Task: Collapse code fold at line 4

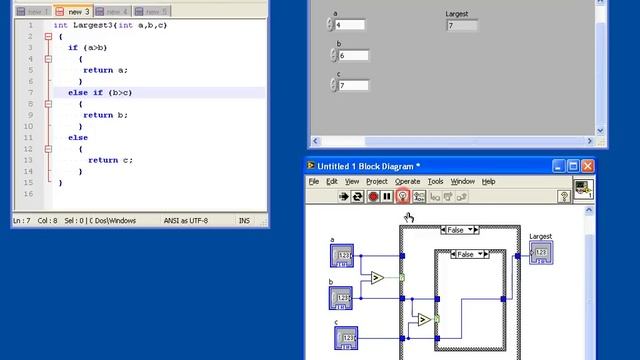Action: 48,59
